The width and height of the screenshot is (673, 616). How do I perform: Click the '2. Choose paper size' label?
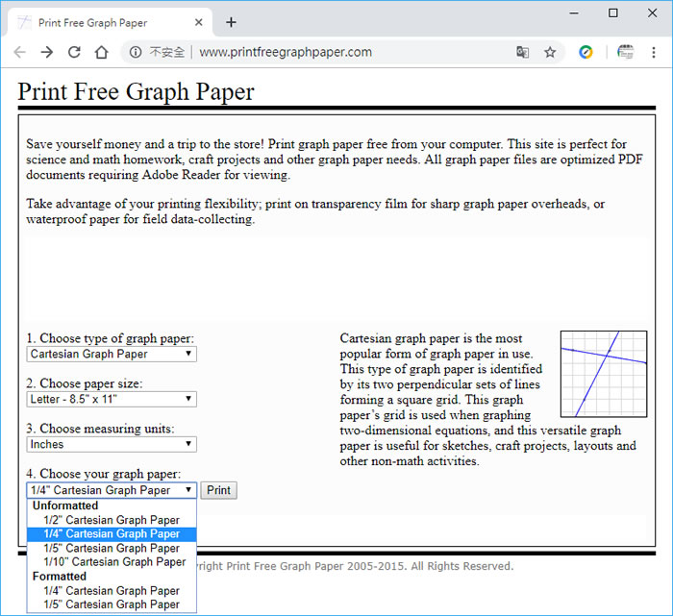(85, 383)
